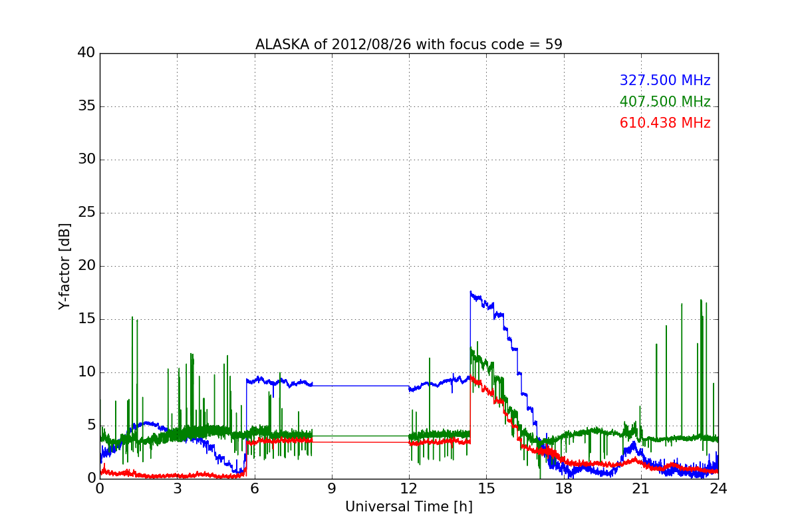
Task: Click x-axis tick label 21
Action: 641,488
